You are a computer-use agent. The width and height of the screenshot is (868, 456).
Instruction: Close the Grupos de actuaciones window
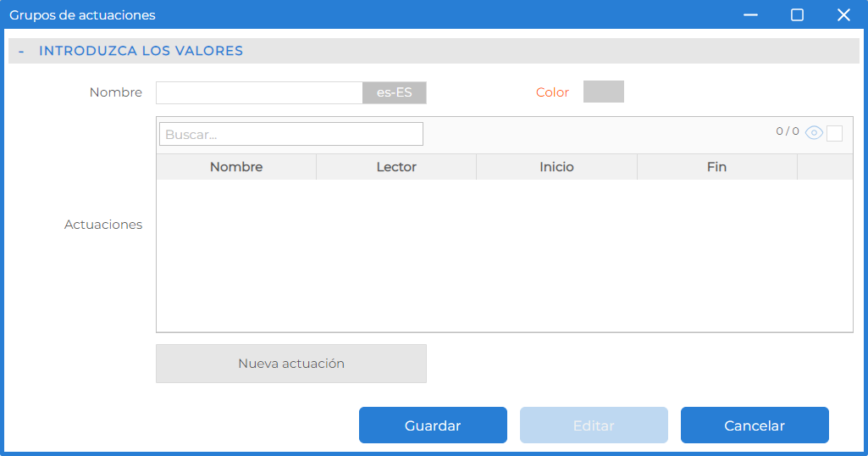click(843, 15)
